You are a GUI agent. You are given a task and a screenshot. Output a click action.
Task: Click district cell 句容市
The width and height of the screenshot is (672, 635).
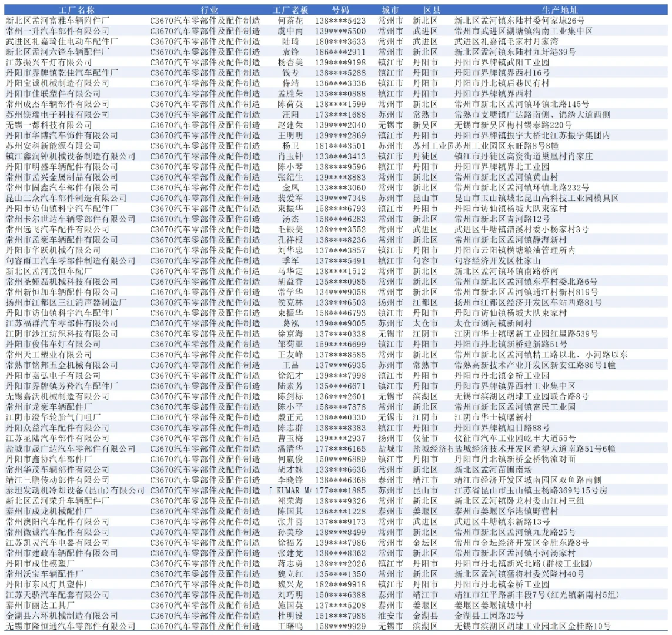425,260
